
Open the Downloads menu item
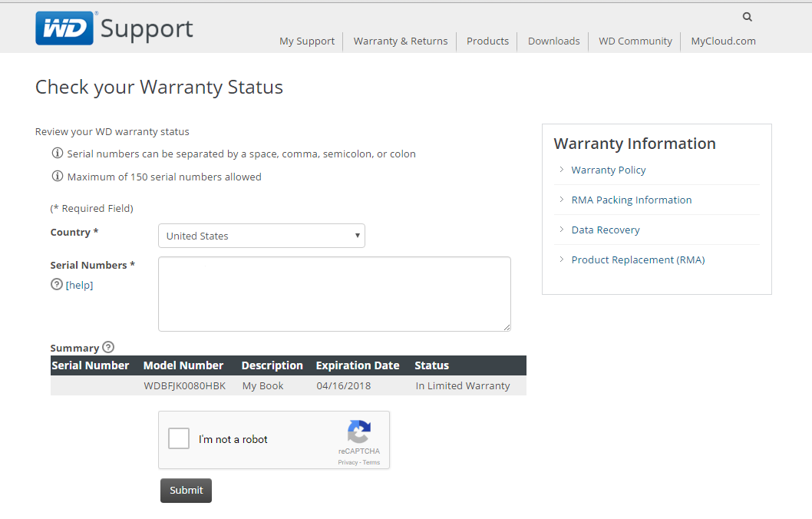tap(553, 41)
